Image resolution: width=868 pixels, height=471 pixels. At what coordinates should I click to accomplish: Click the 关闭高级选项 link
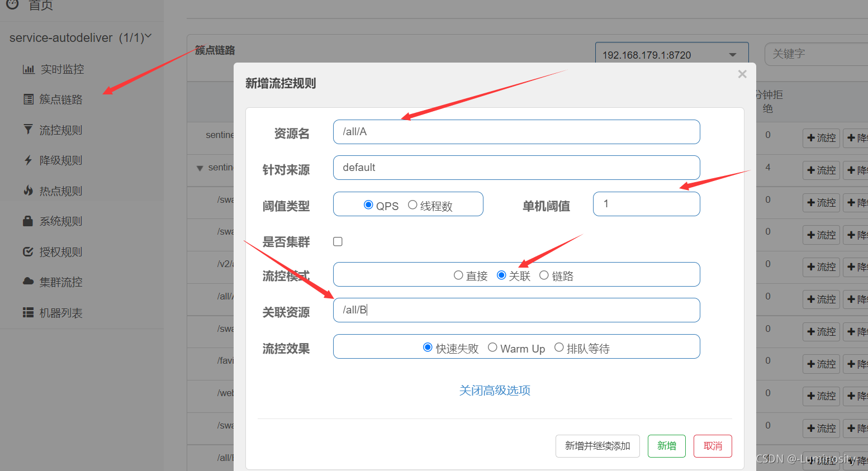coord(495,391)
